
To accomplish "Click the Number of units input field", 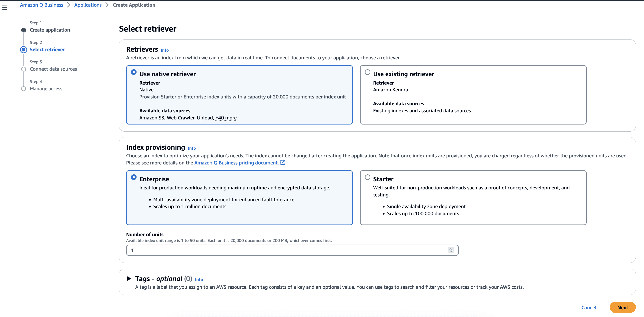I will [x=288, y=250].
